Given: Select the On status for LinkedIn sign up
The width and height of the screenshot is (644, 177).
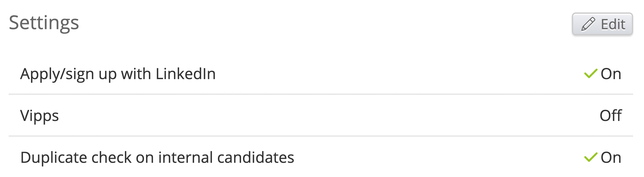Looking at the screenshot, I should (611, 74).
